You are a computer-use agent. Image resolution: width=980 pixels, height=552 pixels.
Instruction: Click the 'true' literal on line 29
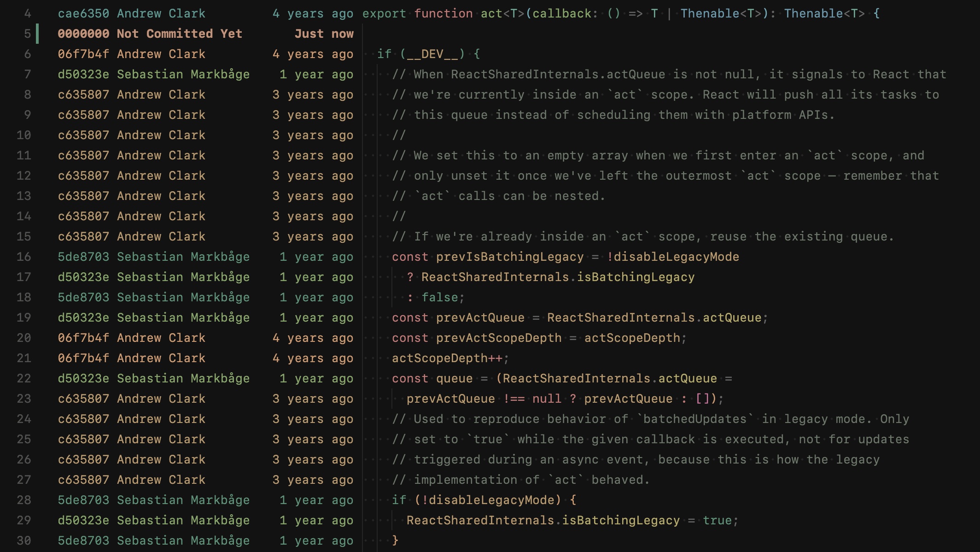[717, 520]
